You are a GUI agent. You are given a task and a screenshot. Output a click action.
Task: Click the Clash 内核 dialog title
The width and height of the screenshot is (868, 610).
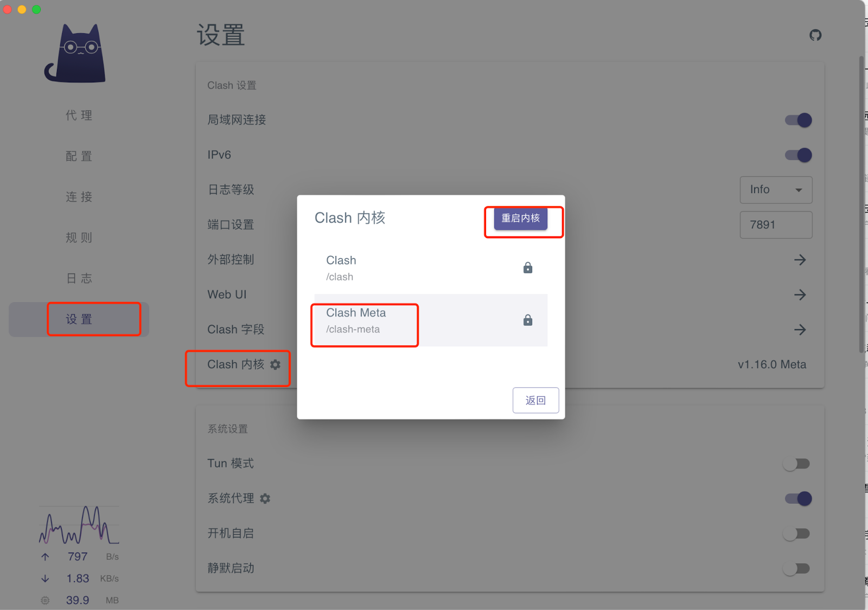point(350,218)
